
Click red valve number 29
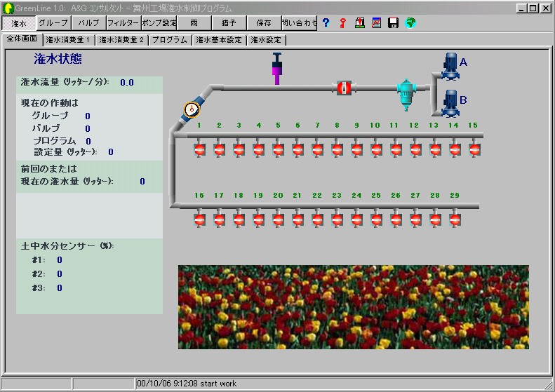455,219
